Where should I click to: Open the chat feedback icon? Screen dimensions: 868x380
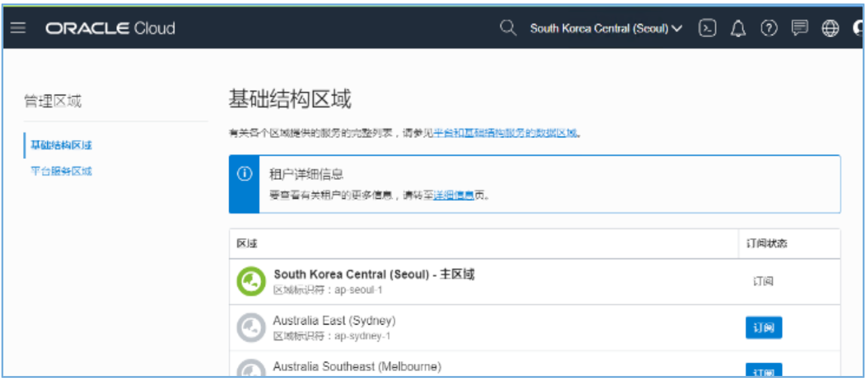800,28
